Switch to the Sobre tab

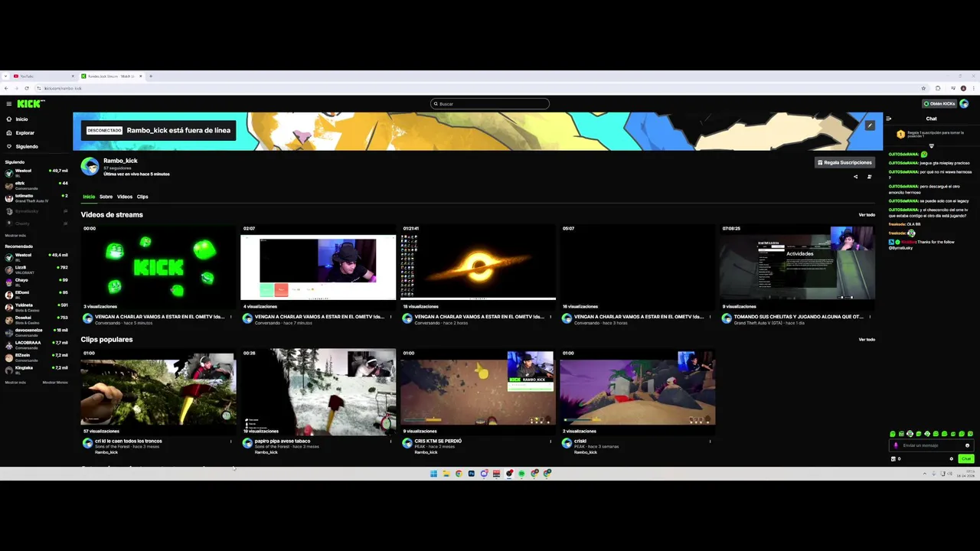coord(106,197)
